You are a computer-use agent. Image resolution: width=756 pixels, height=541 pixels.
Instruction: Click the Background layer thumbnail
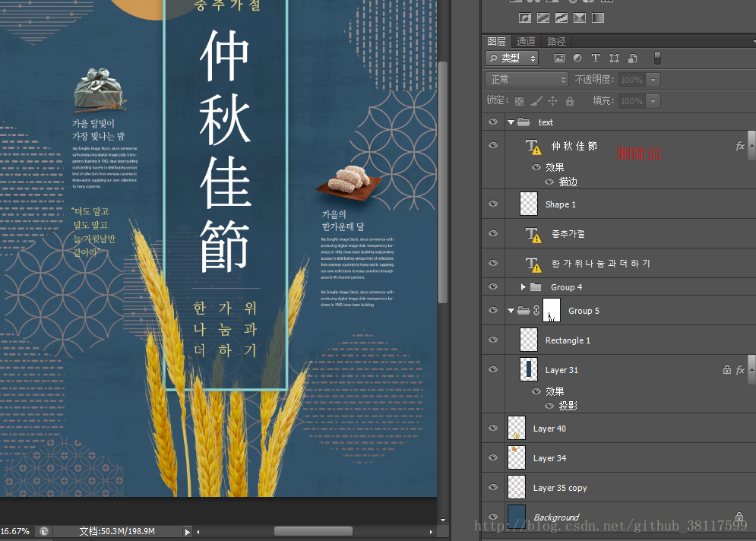coord(517,517)
